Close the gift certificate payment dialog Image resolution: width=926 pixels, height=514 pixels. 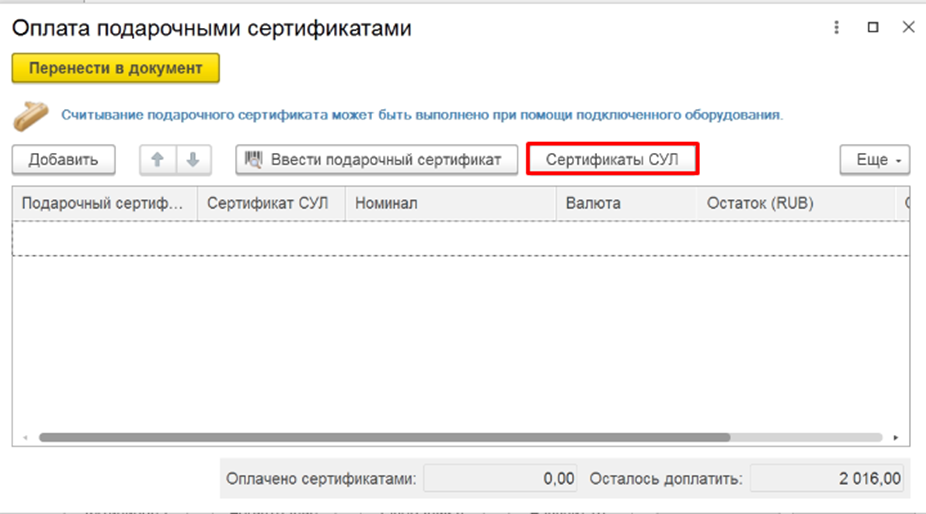coord(908,27)
